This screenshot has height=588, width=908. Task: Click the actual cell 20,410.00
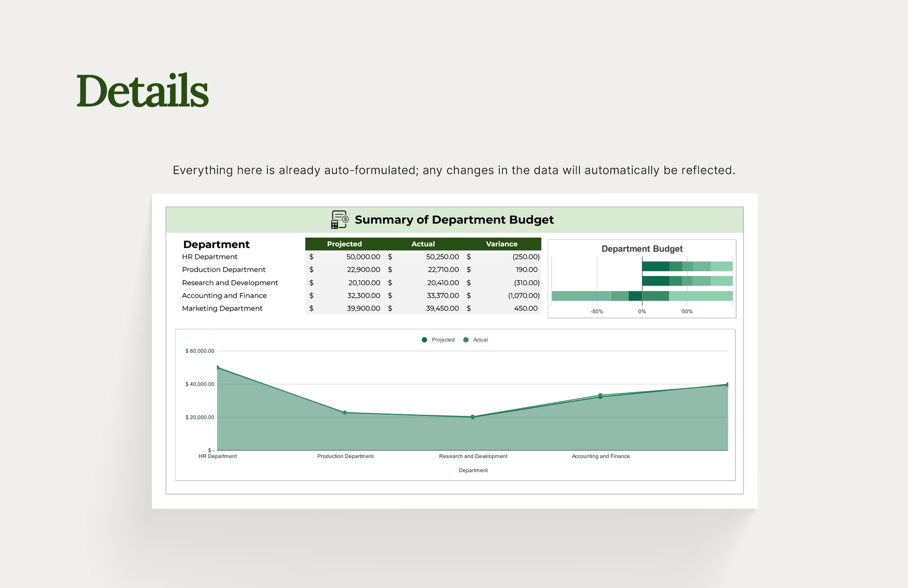[x=443, y=283]
